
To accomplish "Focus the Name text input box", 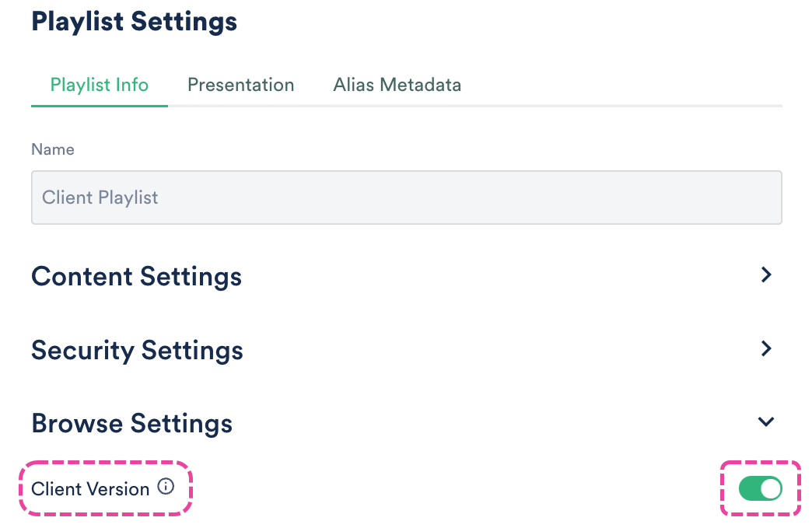I will (406, 198).
